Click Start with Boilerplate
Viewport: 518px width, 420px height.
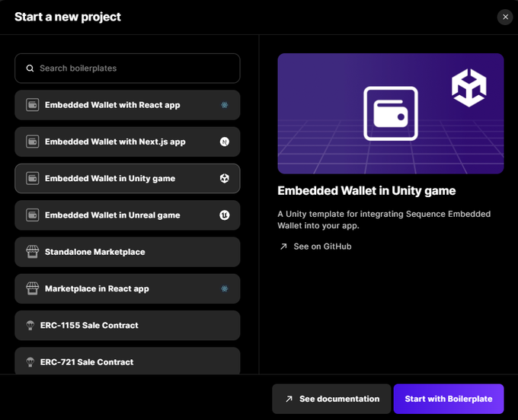coord(449,399)
